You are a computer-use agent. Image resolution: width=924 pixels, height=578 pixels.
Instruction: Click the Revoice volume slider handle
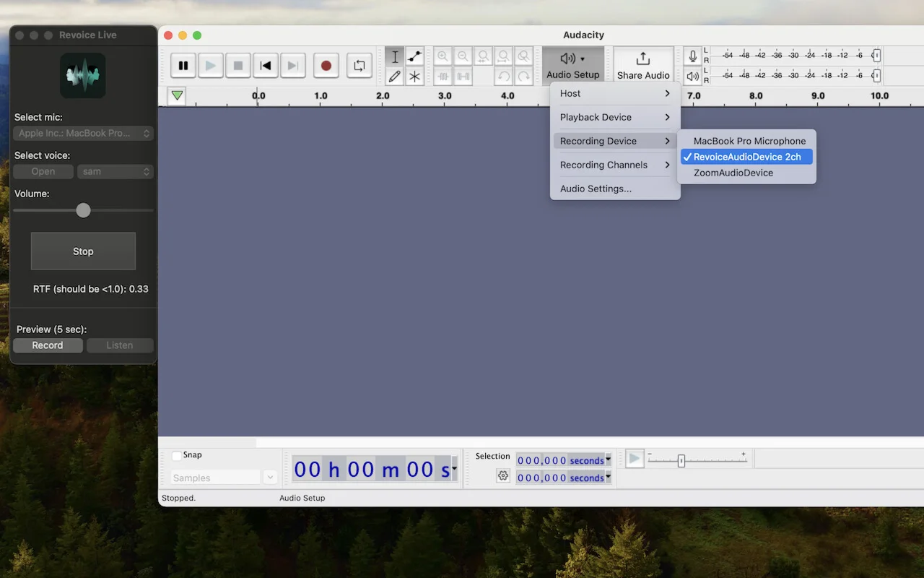point(83,210)
